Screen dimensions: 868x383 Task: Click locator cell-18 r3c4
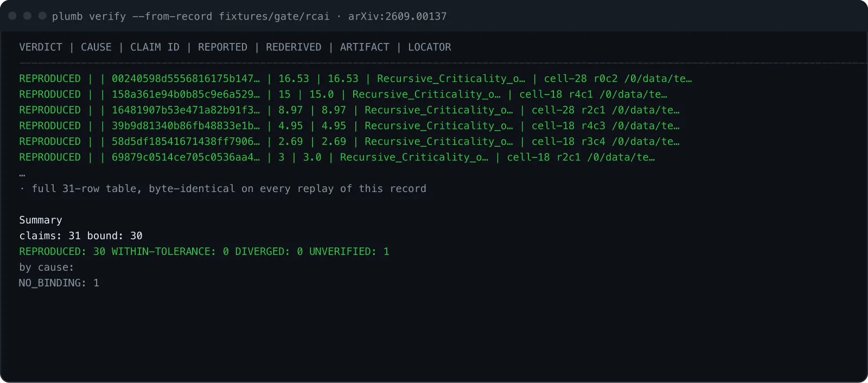click(569, 142)
